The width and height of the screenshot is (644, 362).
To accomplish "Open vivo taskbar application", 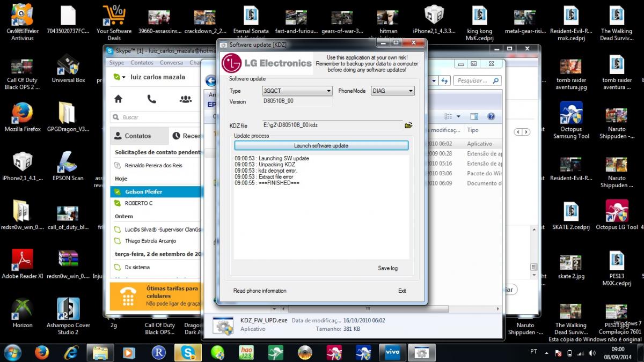I will click(x=392, y=352).
